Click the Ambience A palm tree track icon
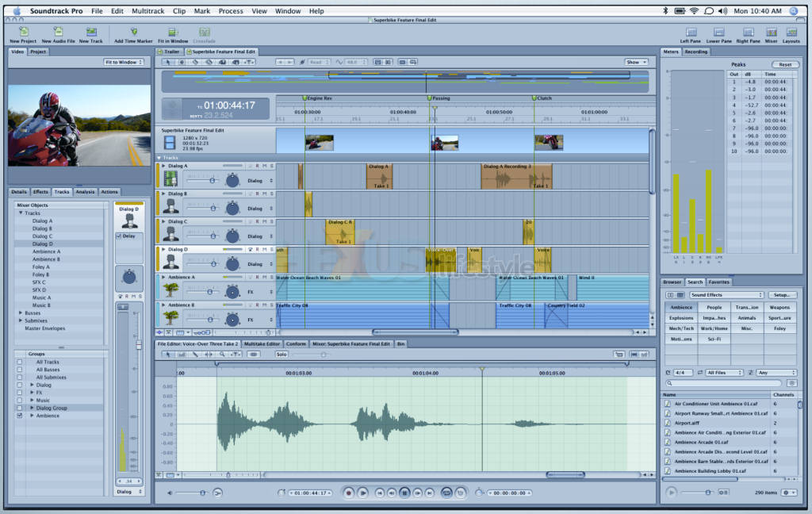812x514 pixels. pos(170,290)
